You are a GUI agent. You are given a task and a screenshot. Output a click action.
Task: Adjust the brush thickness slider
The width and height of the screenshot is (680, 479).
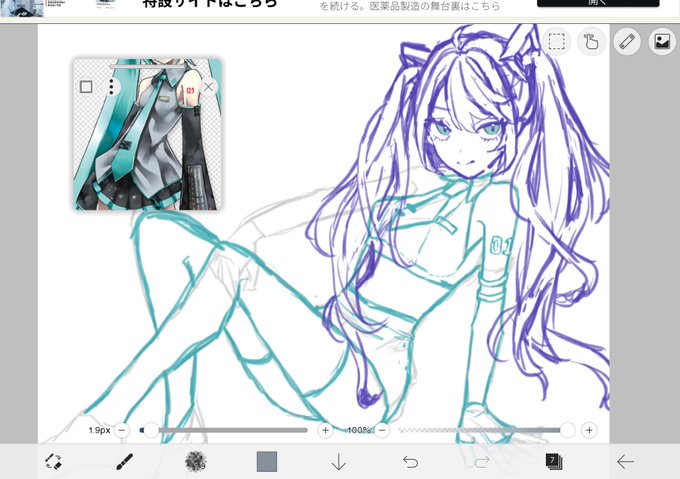point(223,430)
